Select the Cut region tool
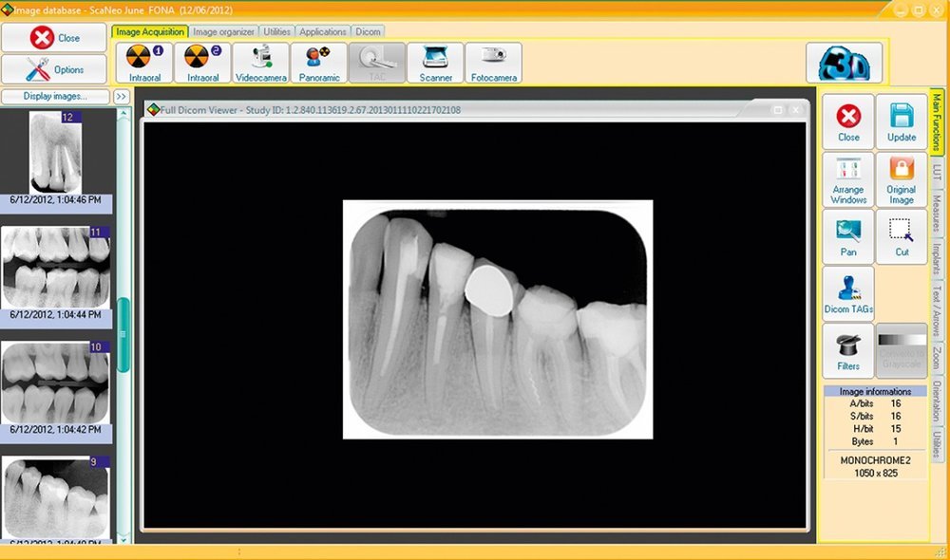950x560 pixels. (x=902, y=237)
